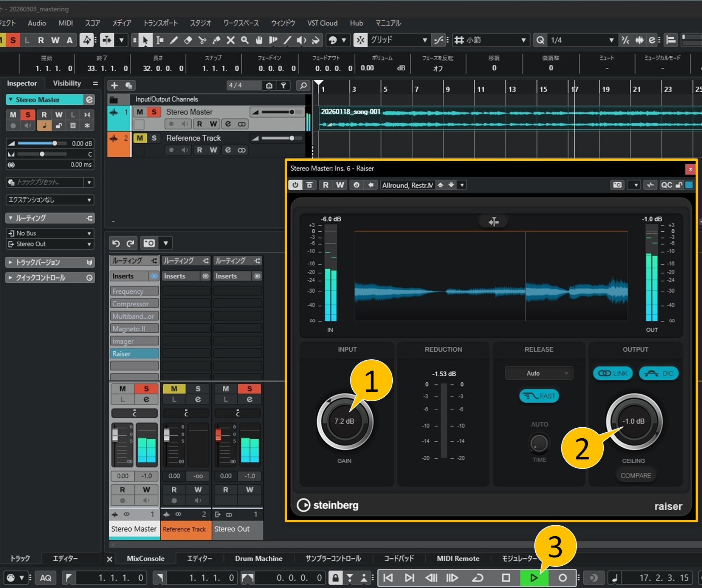Click the Stop transport button
The width and height of the screenshot is (702, 588).
(x=505, y=577)
